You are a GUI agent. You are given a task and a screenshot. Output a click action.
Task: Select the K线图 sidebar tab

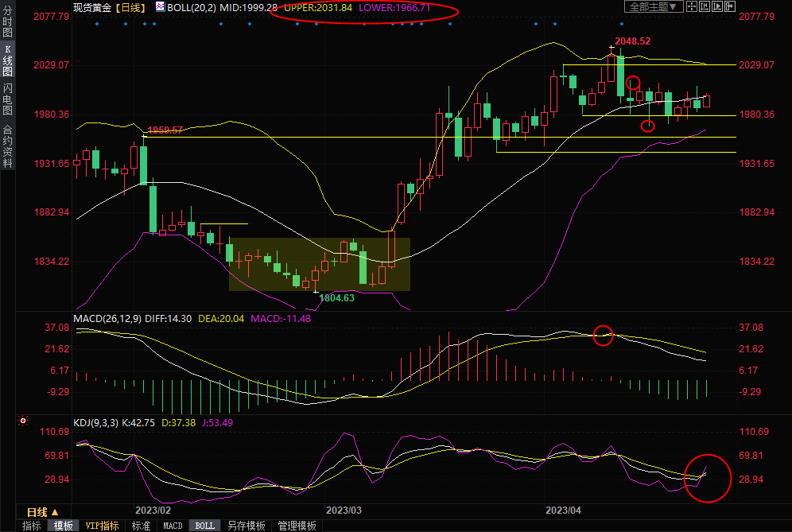point(8,60)
